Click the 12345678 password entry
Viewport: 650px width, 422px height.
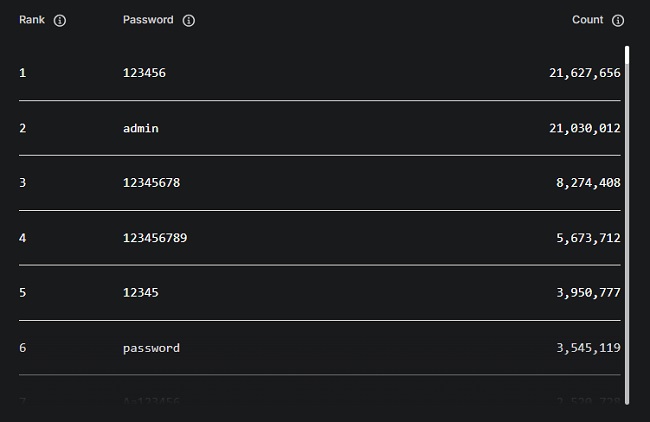pos(151,183)
